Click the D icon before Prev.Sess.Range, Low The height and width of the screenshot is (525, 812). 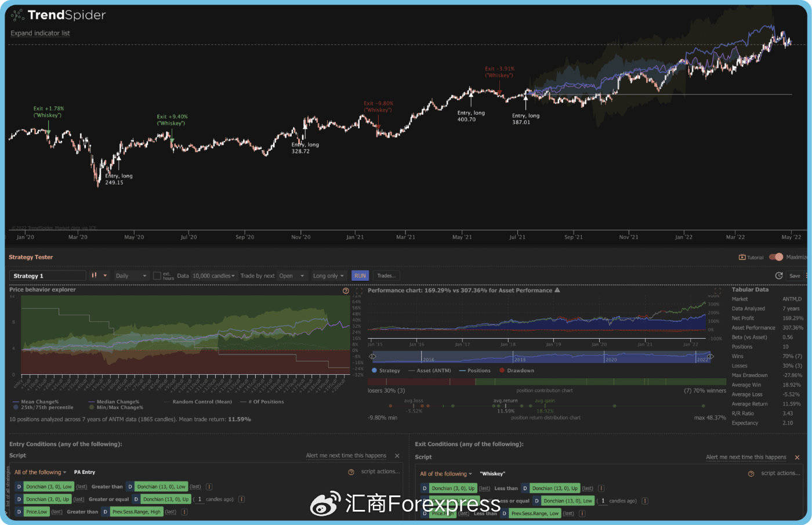[505, 513]
